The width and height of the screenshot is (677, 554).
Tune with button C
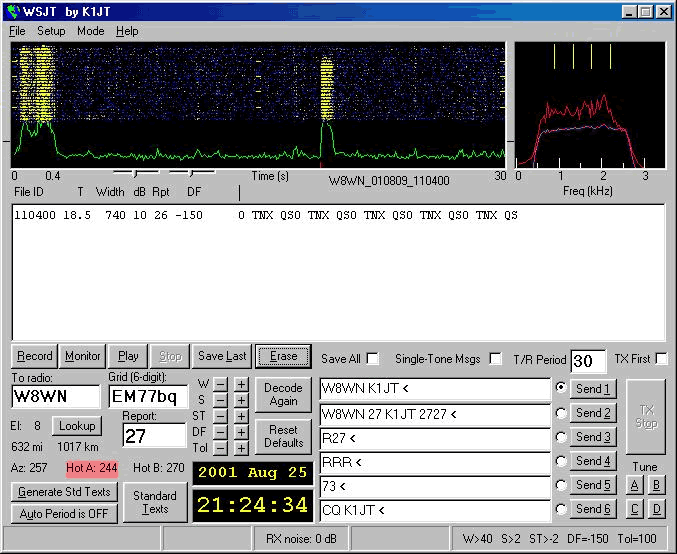(634, 510)
